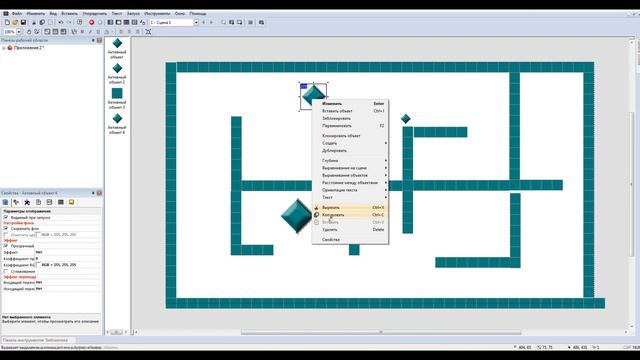Image resolution: width=640 pixels, height=360 pixels.
Task: Choose 'Копировать' in context menu
Action: [x=350, y=215]
